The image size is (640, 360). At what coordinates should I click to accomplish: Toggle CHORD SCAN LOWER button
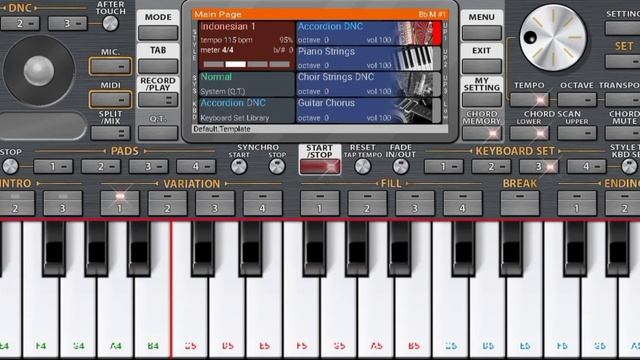point(529,133)
